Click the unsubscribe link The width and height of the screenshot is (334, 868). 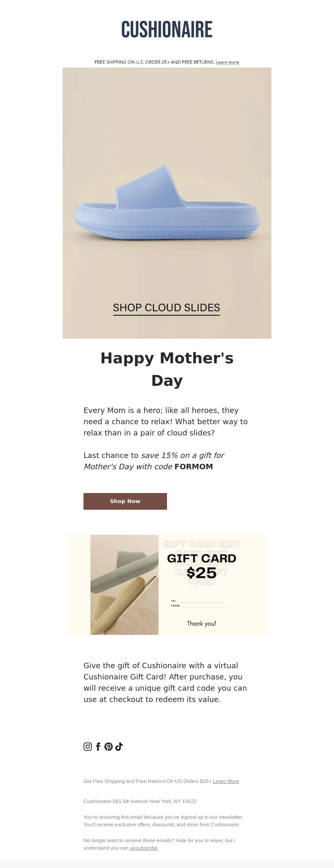pyautogui.click(x=144, y=848)
